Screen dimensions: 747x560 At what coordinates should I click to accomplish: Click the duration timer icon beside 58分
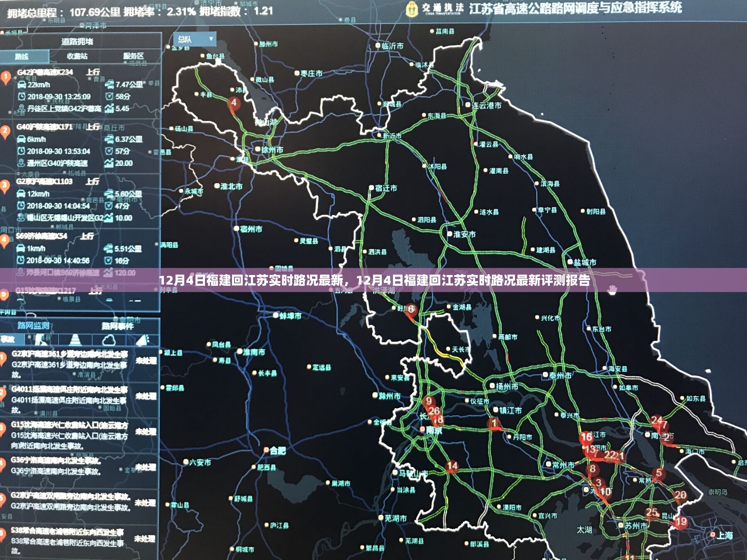pos(109,96)
